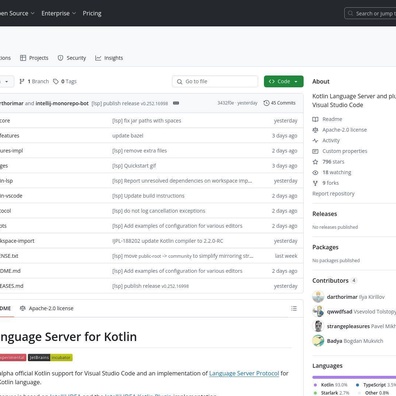Image resolution: width=396 pixels, height=396 pixels.
Task: Open Badya contributor profile
Action: (334, 341)
